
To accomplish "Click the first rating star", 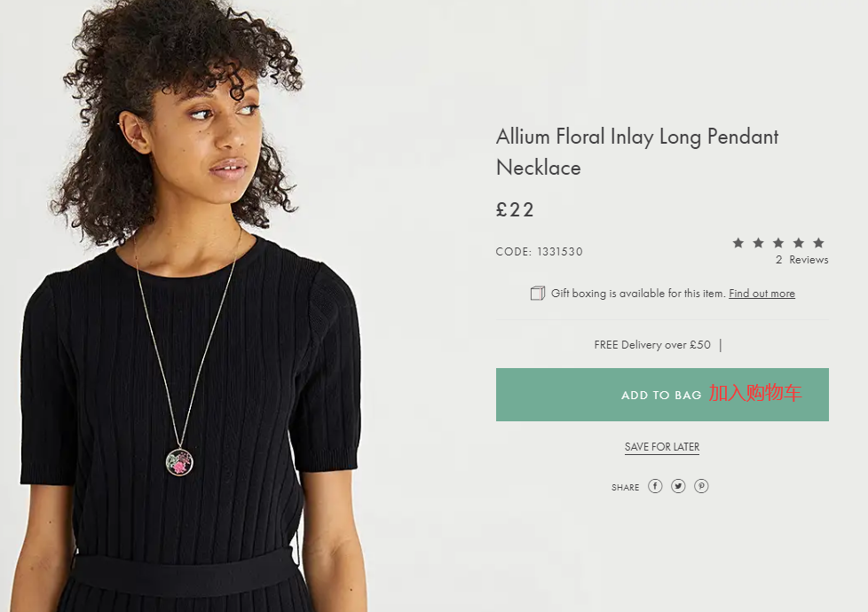I will pos(738,243).
